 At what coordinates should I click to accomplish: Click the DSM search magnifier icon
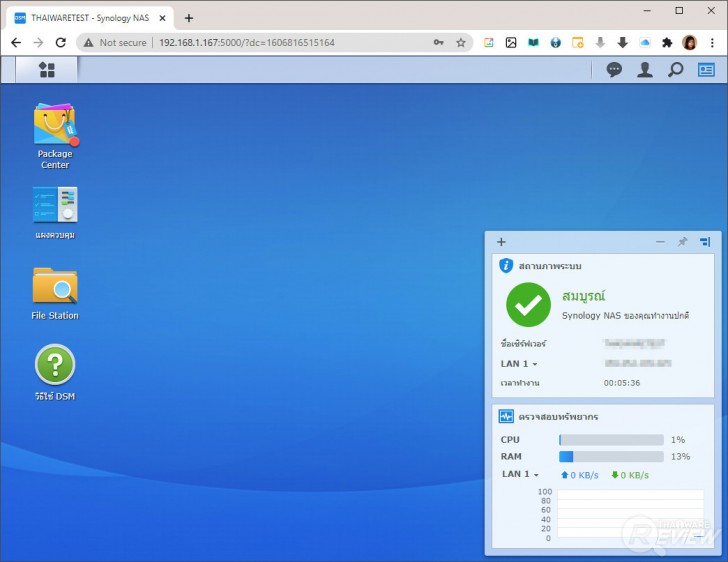pos(676,70)
